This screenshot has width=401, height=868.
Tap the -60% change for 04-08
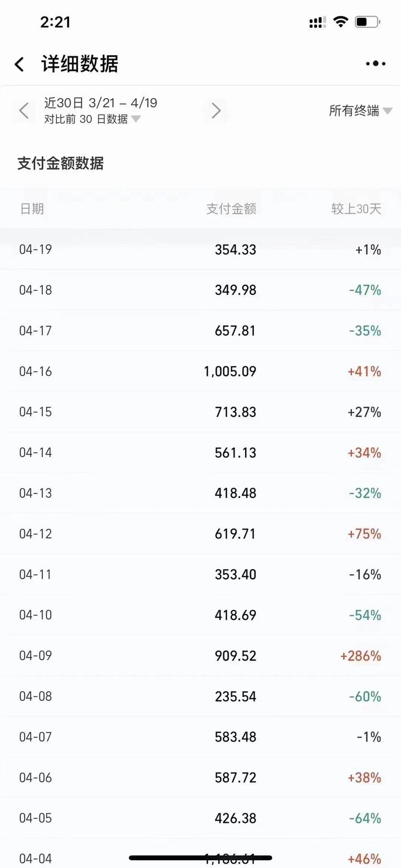tap(365, 696)
